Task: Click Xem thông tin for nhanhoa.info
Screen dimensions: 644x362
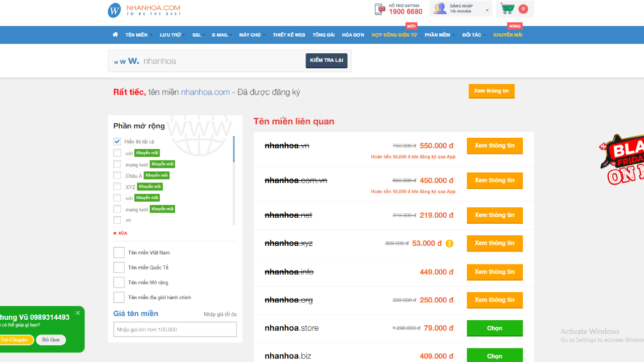Action: coord(495,272)
